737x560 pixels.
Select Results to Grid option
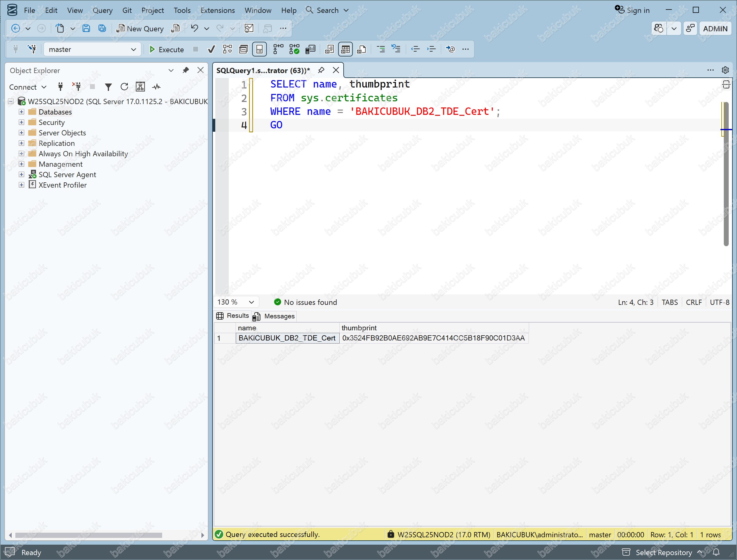click(x=345, y=49)
